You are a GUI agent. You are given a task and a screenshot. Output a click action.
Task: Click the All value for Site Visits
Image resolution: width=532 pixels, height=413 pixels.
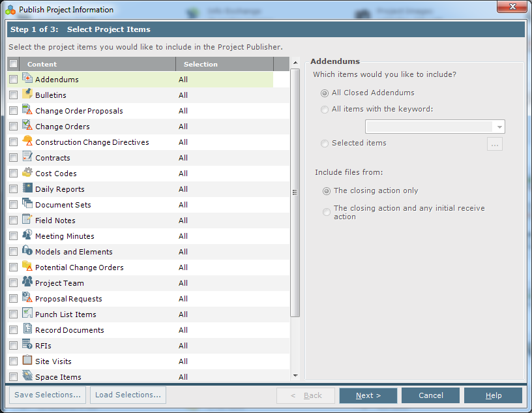point(183,361)
